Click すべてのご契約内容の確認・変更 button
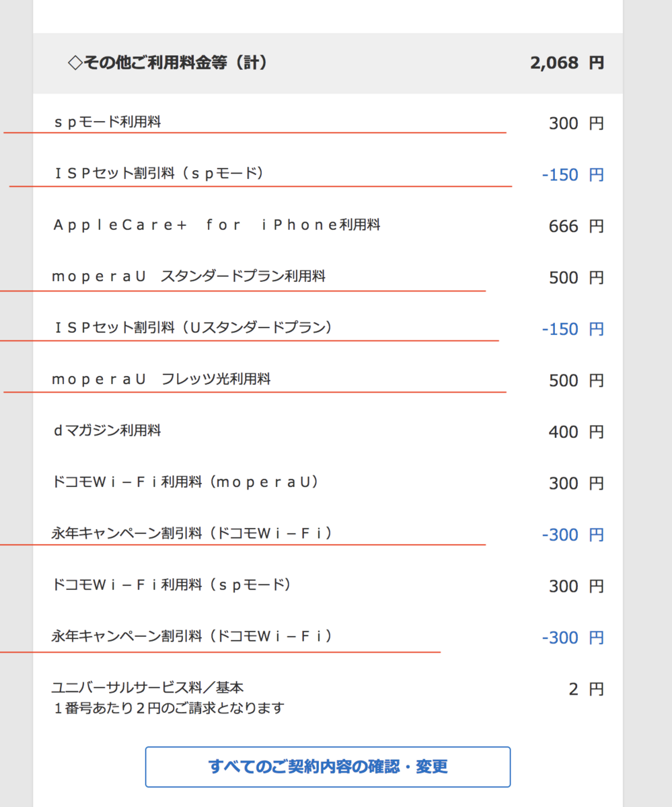This screenshot has width=672, height=807. click(328, 767)
